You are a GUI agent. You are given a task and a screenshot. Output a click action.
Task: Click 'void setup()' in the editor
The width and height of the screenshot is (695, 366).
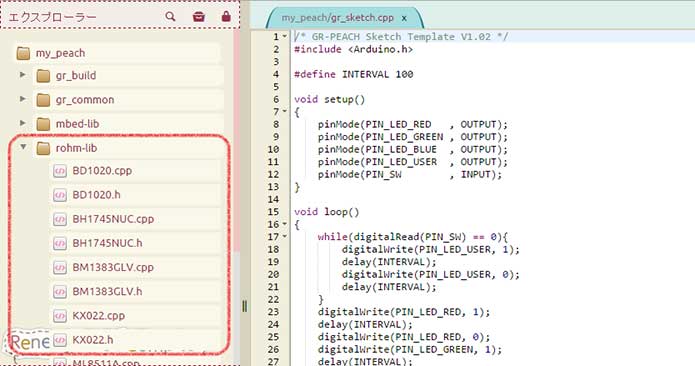[329, 99]
